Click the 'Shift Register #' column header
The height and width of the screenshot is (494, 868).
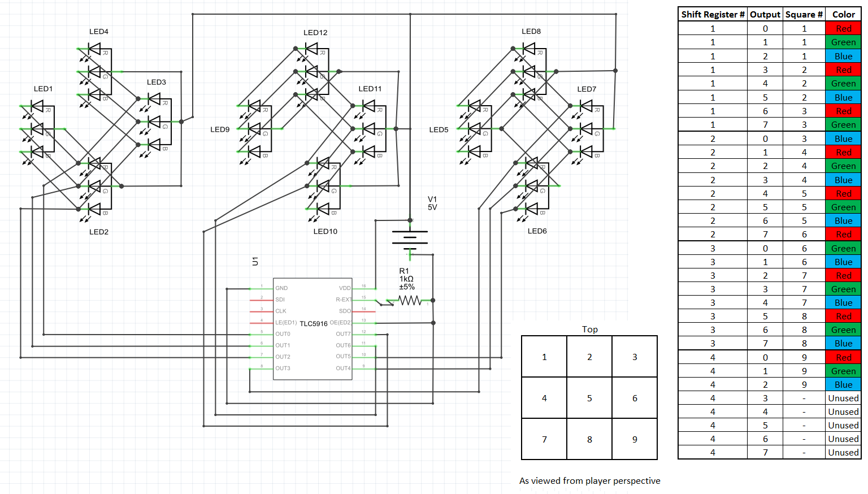[x=713, y=15]
